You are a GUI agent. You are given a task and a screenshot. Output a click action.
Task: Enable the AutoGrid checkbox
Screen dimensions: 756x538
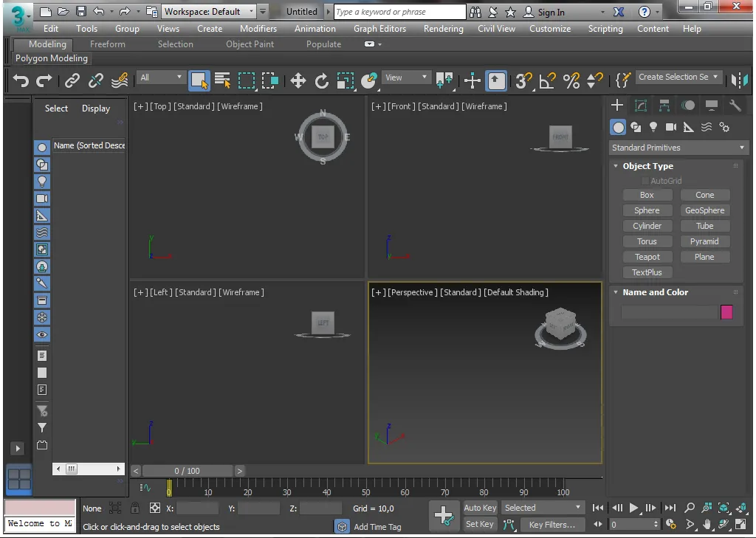tap(645, 181)
